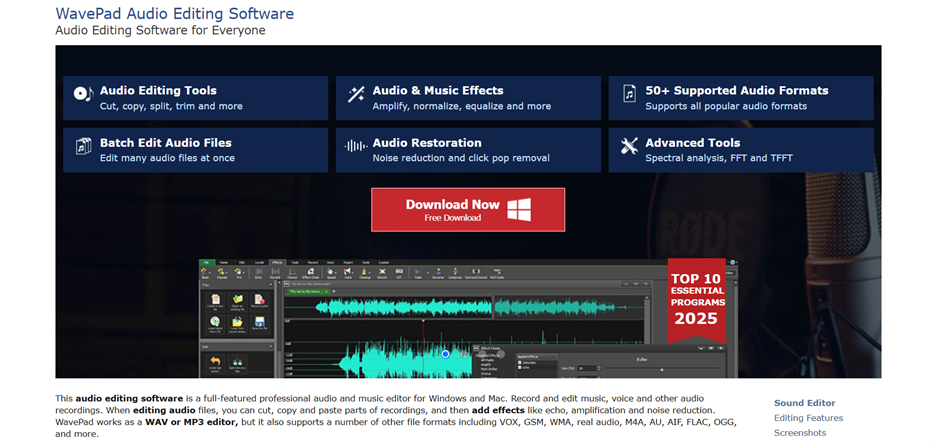The height and width of the screenshot is (442, 936).
Task: Click the Audio Editing Tools disc icon
Action: point(83,93)
